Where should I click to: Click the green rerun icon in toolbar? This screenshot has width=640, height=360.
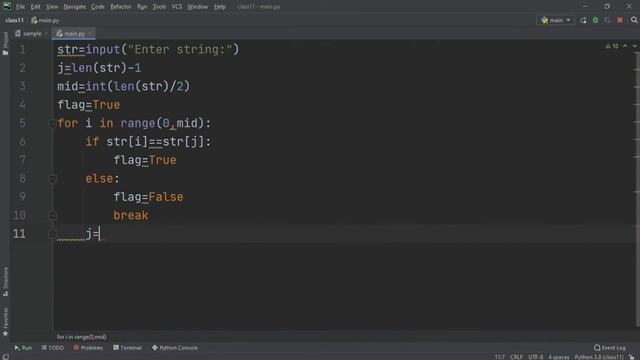pyautogui.click(x=583, y=20)
